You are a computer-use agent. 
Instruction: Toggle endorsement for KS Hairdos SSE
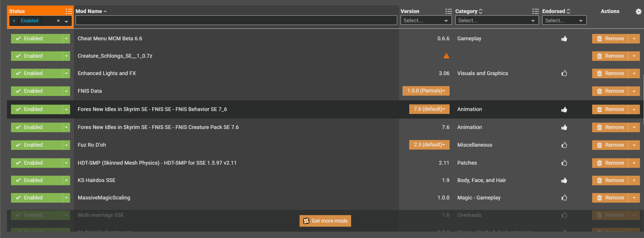564,180
